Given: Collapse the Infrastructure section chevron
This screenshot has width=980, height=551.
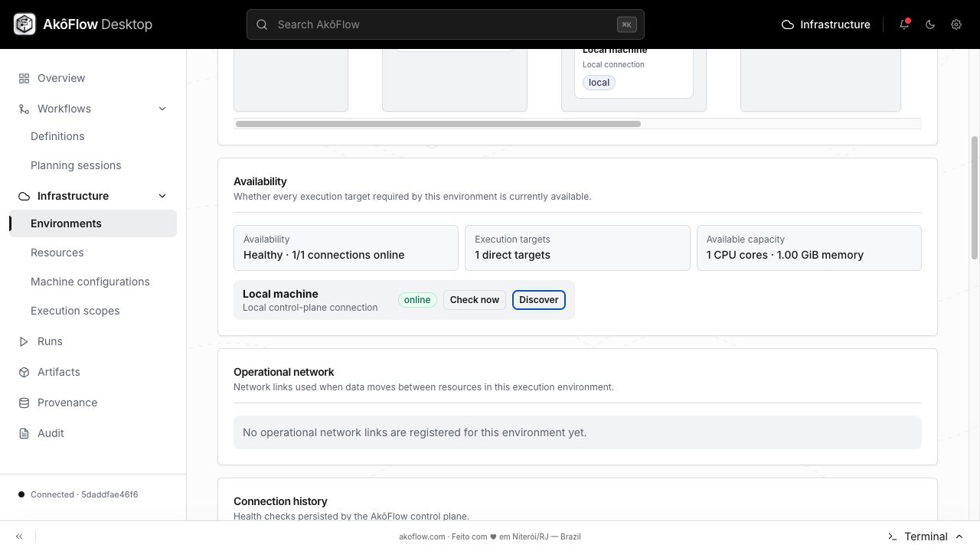Looking at the screenshot, I should 162,196.
